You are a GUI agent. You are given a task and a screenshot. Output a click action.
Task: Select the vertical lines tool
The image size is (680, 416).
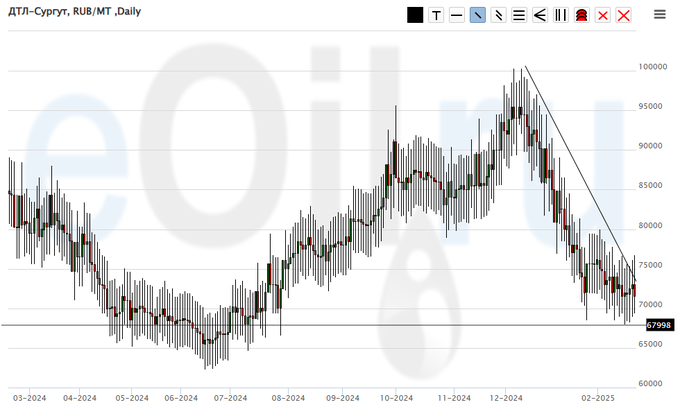pyautogui.click(x=561, y=15)
